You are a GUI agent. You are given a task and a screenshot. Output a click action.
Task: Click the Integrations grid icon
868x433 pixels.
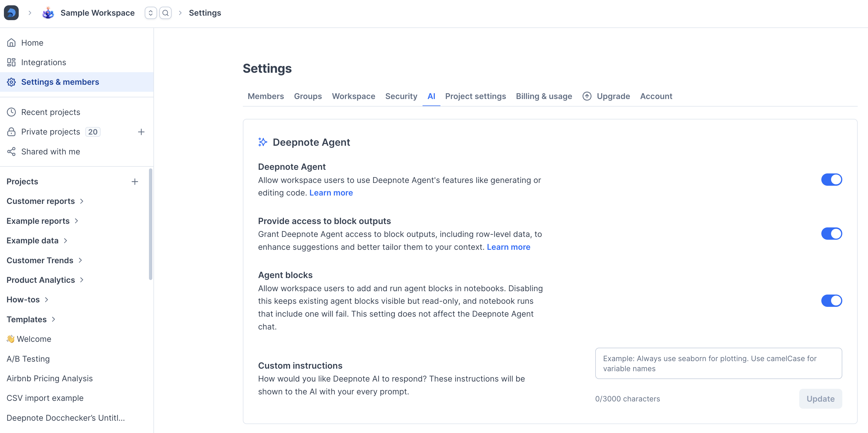coord(11,62)
